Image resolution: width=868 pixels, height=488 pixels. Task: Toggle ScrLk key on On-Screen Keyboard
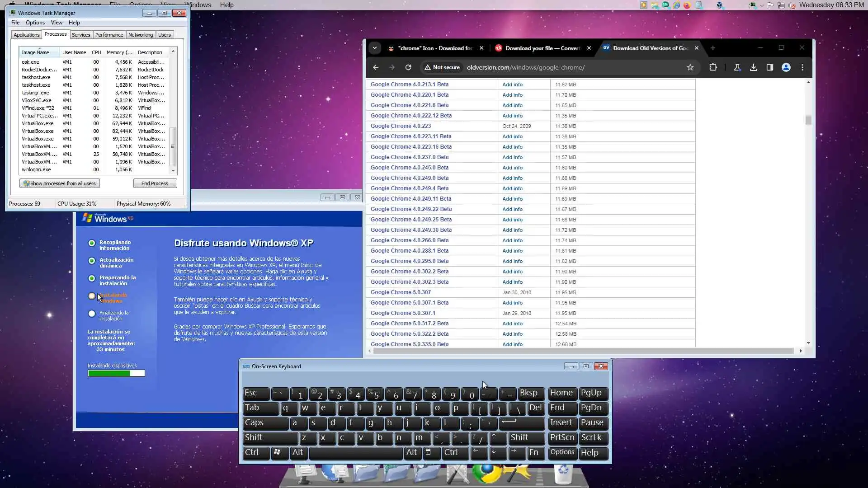(592, 438)
